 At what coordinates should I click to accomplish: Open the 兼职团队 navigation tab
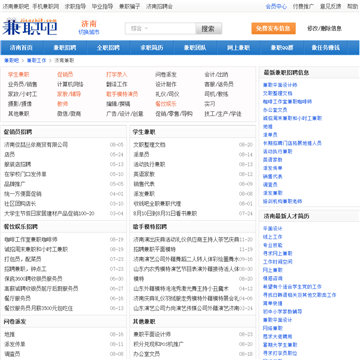coord(195,48)
